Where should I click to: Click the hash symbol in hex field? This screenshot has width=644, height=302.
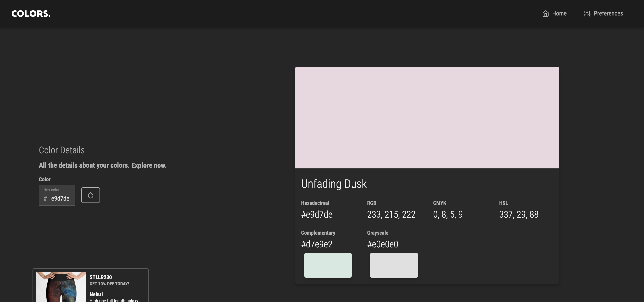click(45, 198)
